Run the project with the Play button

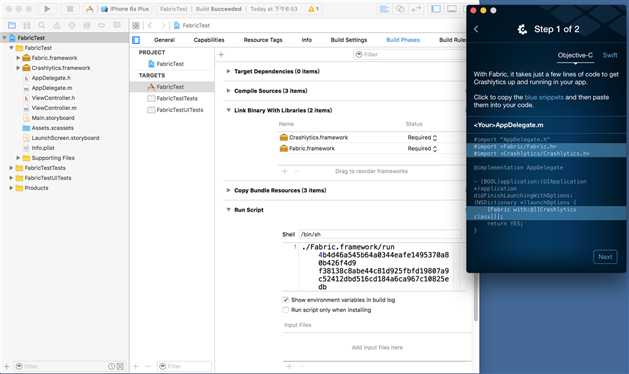point(47,8)
